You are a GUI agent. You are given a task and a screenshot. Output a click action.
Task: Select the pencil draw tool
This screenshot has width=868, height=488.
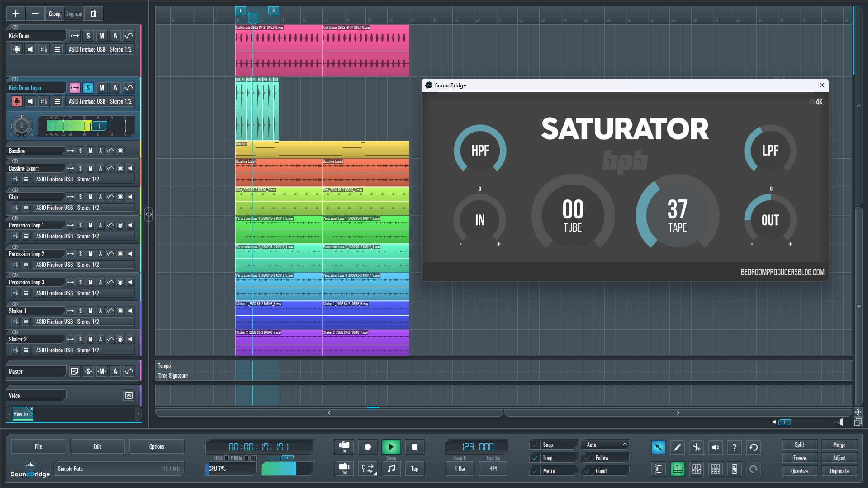coord(678,447)
